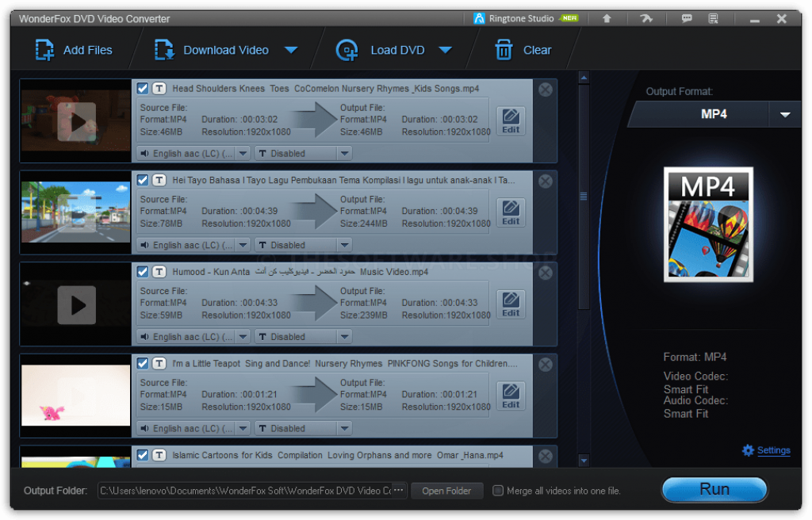Open Settings gear link
812x520 pixels.
point(766,450)
